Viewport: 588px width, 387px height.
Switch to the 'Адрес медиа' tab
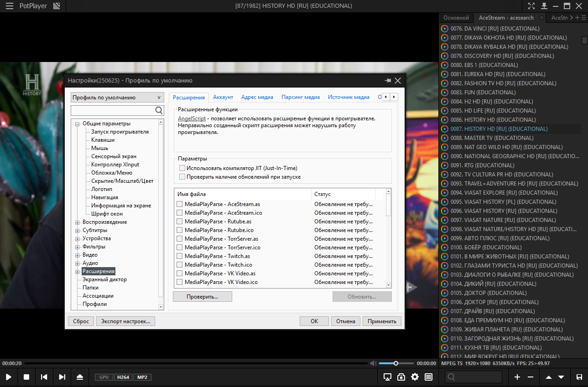click(x=257, y=97)
